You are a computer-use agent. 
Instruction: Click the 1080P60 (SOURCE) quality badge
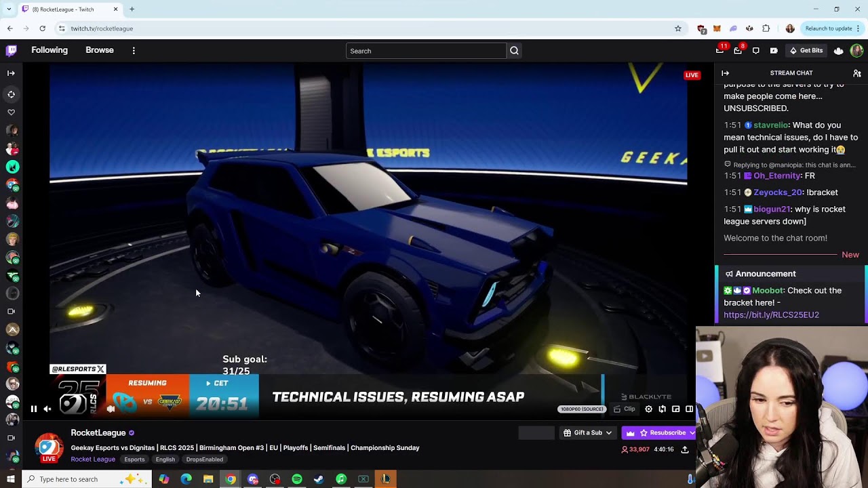[581, 409]
